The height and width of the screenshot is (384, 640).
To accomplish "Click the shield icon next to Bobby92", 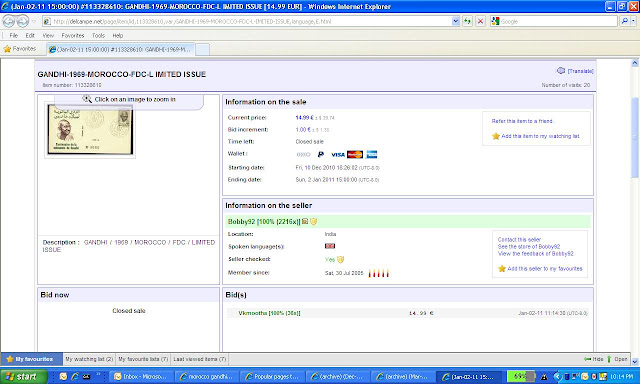I will click(313, 221).
